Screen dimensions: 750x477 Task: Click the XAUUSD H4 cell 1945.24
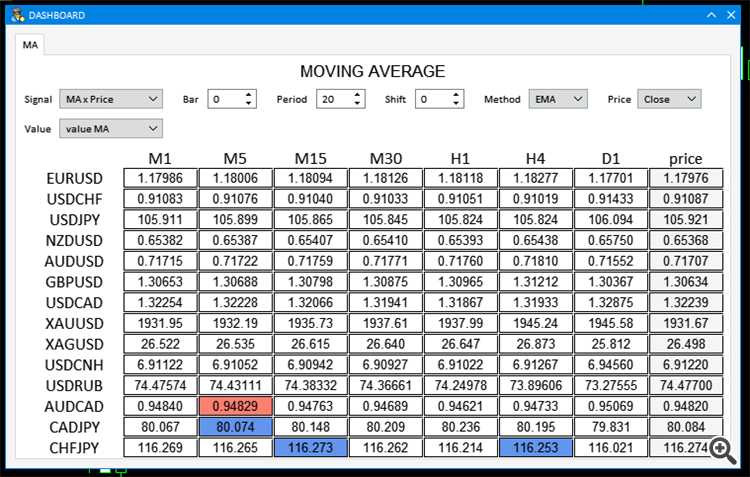(536, 323)
